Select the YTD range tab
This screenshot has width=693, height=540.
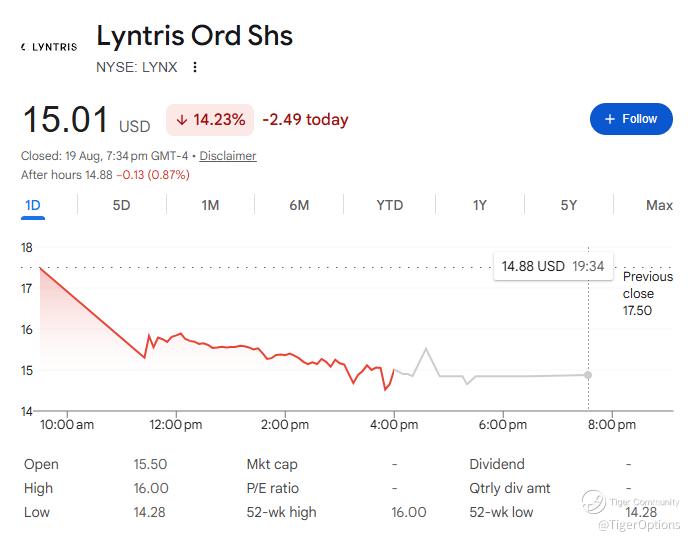tap(390, 205)
